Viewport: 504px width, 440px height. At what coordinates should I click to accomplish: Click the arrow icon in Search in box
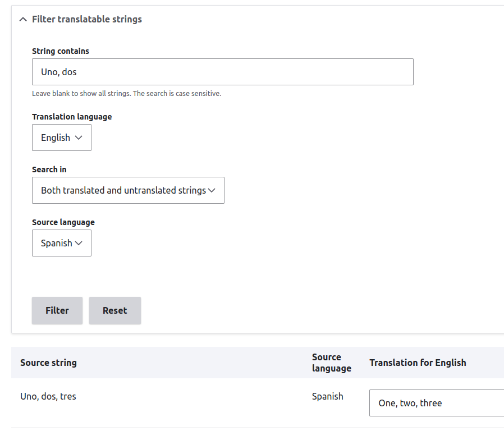coord(212,190)
